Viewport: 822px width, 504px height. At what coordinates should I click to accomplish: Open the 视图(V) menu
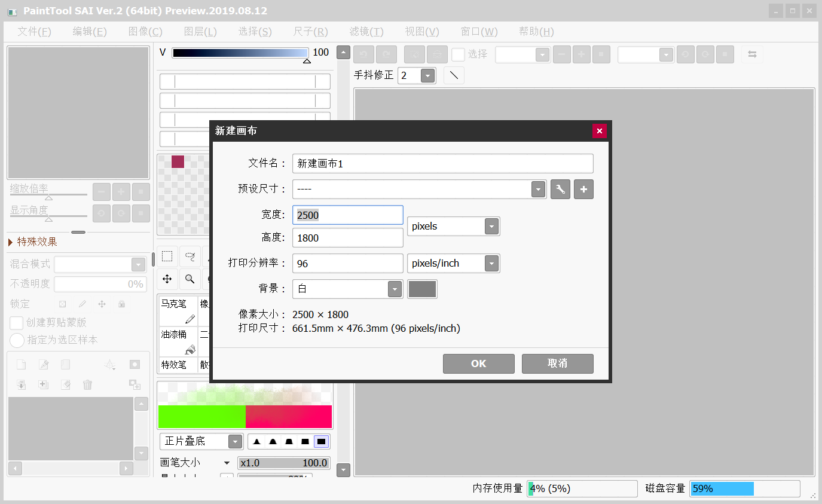point(422,32)
